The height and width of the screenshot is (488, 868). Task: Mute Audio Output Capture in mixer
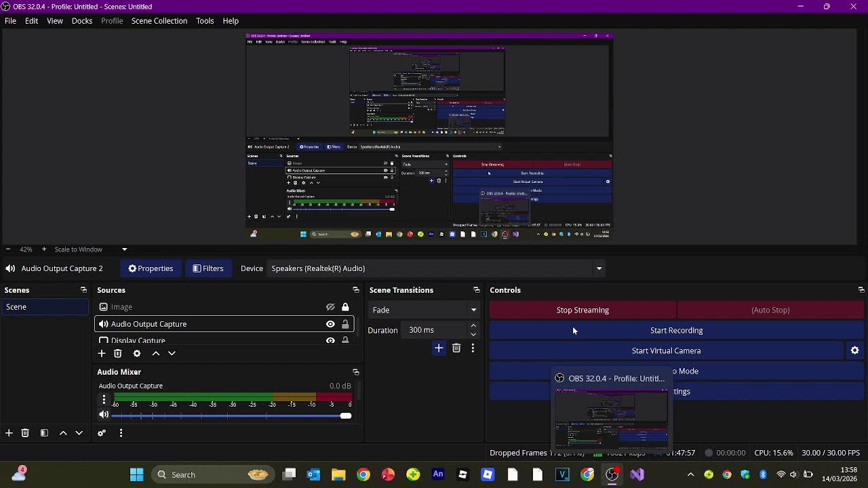point(104,415)
